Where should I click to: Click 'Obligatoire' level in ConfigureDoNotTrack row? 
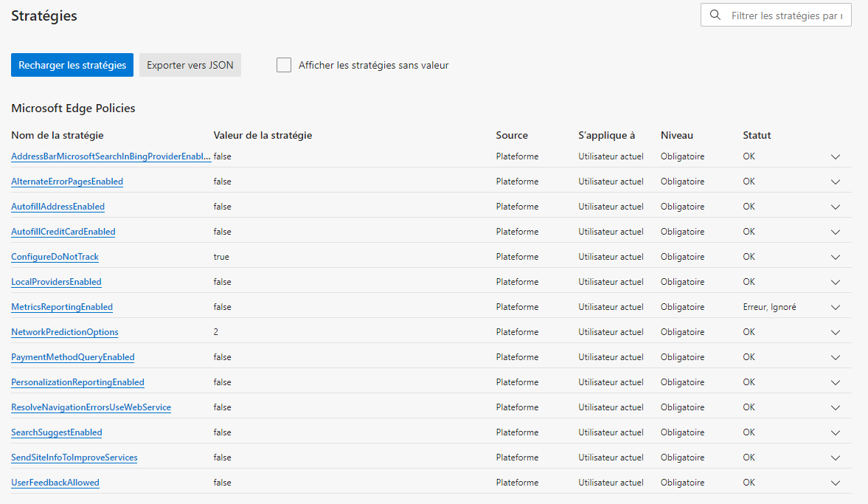click(x=683, y=257)
